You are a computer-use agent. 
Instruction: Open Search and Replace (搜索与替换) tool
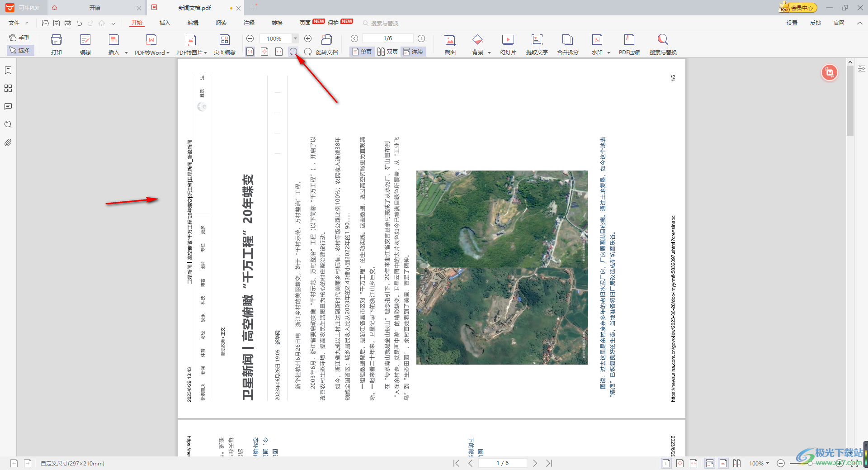(x=663, y=44)
